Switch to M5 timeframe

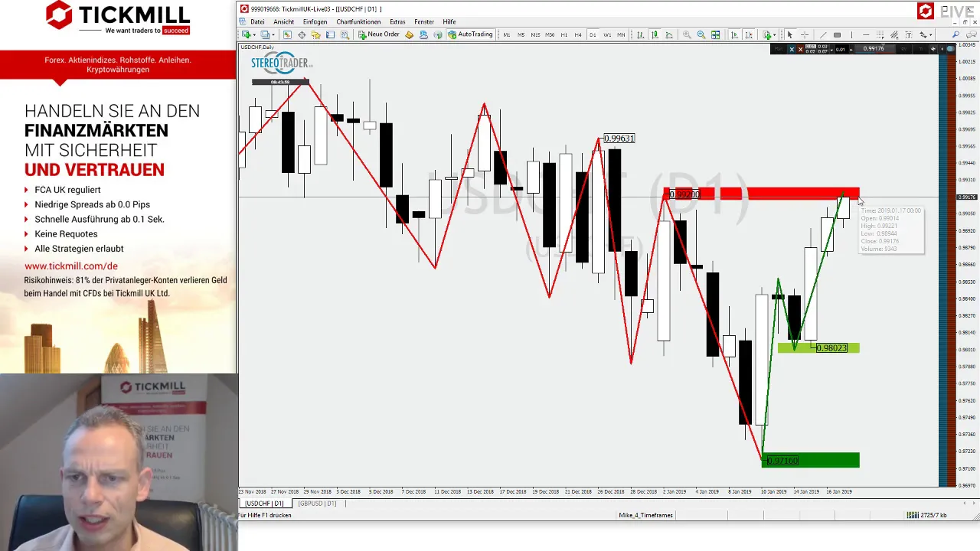[x=521, y=34]
